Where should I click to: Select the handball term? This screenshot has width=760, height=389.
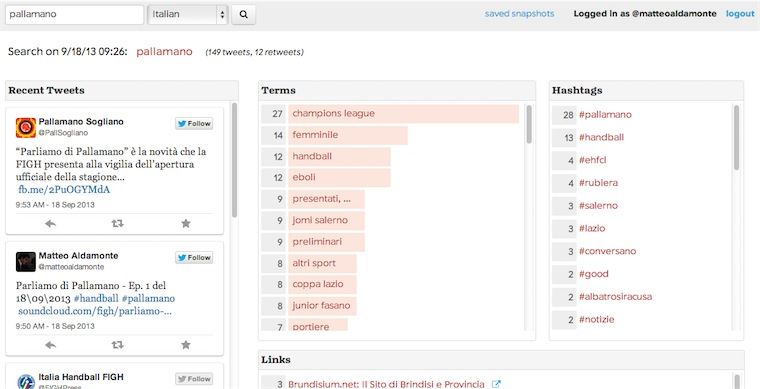[x=339, y=156]
